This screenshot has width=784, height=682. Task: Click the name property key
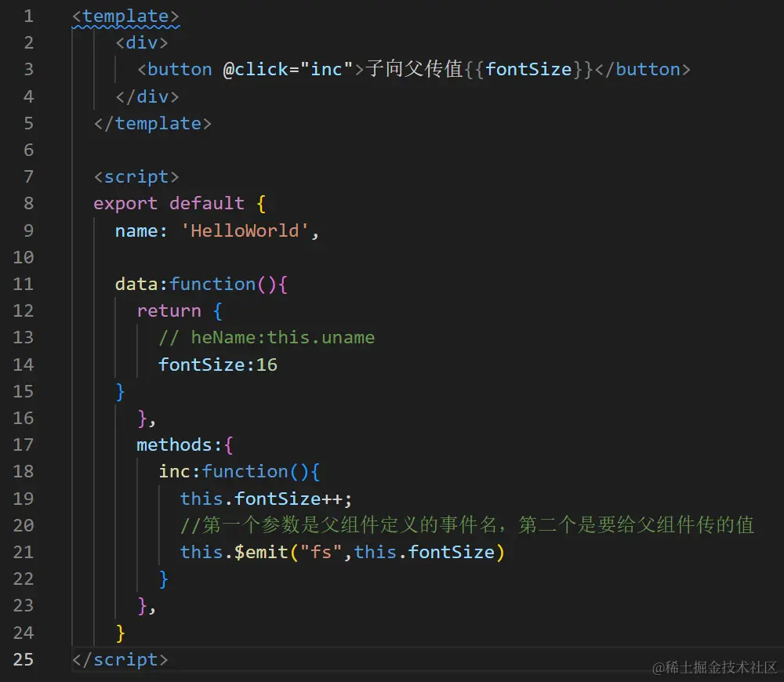pos(136,230)
